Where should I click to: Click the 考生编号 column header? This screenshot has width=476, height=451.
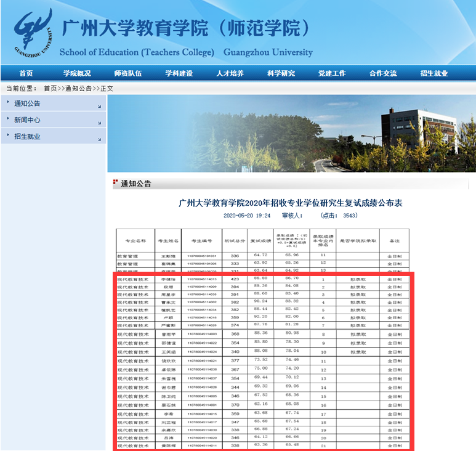click(x=201, y=241)
